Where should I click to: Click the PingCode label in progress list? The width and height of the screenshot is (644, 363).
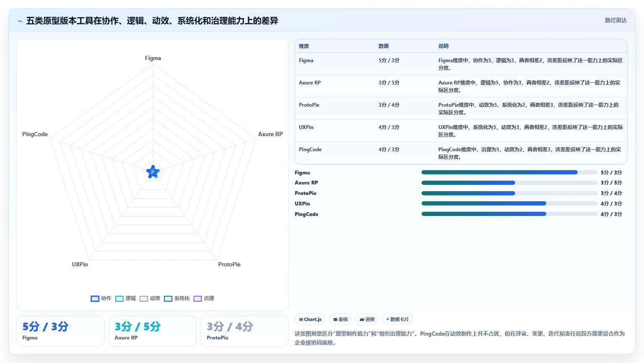[x=306, y=214]
